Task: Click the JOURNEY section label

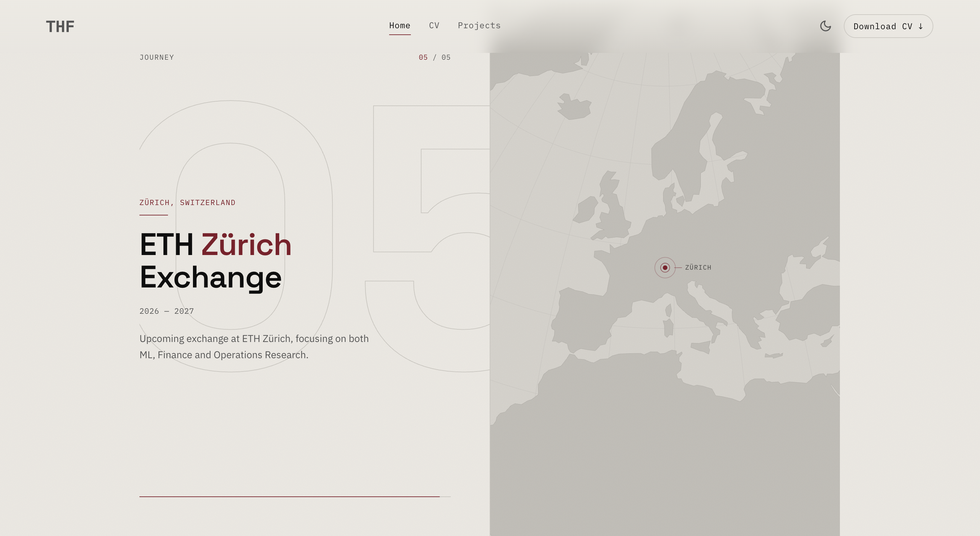Action: pyautogui.click(x=156, y=57)
